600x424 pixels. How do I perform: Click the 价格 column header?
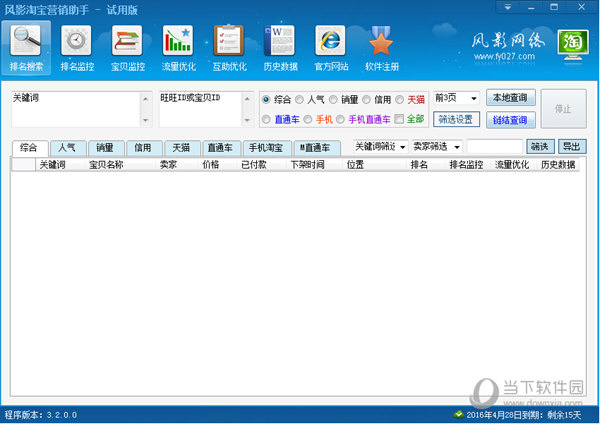coord(217,165)
